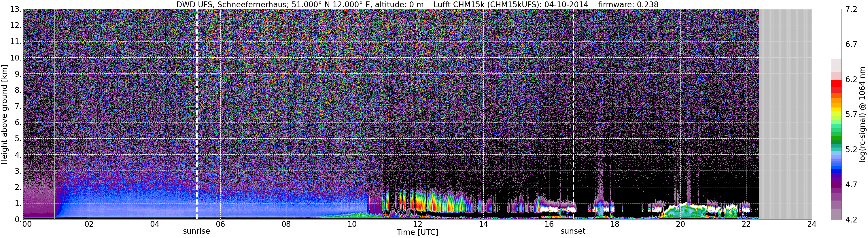Screen dimensions: 868x238
Task: Click the '8.' height tick label
Action: [18, 90]
